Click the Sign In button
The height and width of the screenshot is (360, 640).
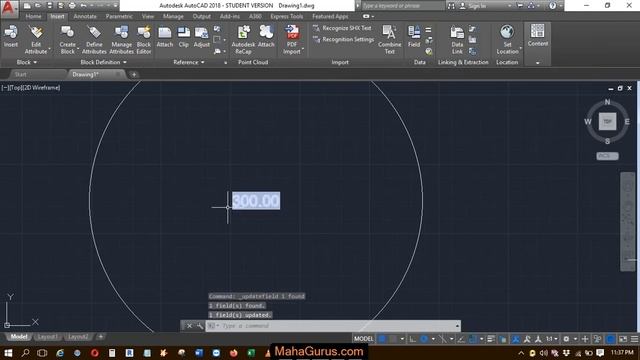(x=473, y=6)
